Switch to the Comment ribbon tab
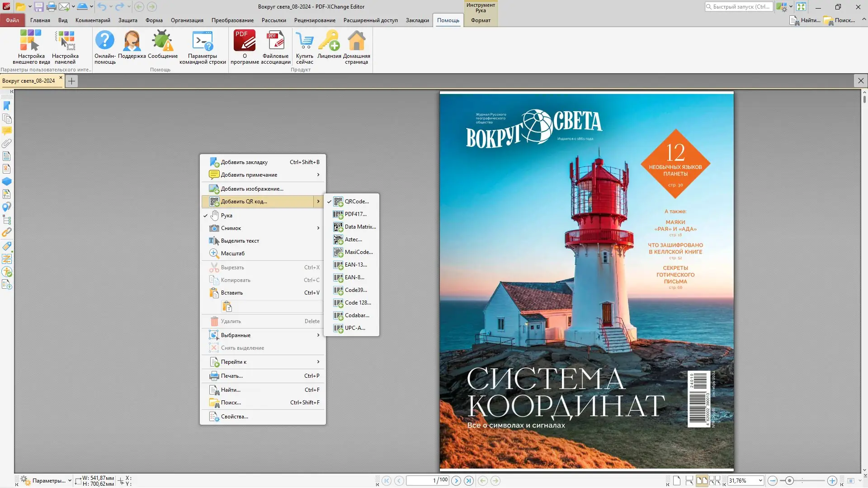 click(93, 20)
